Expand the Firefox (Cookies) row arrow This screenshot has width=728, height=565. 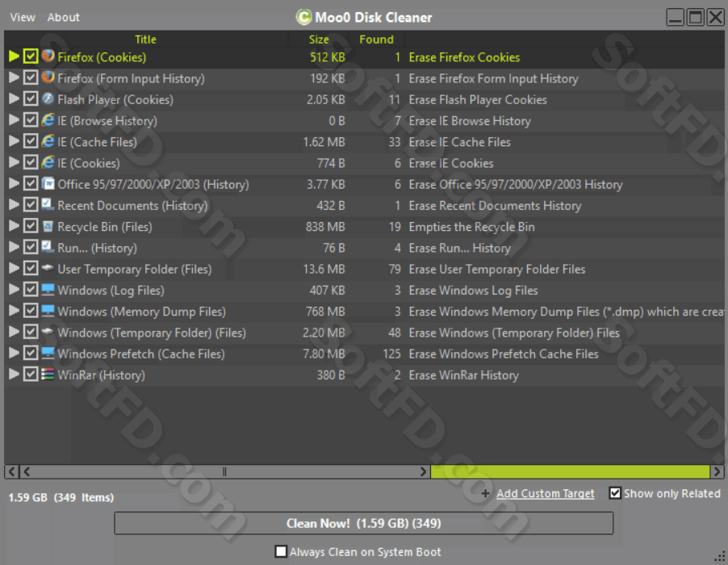(x=14, y=56)
